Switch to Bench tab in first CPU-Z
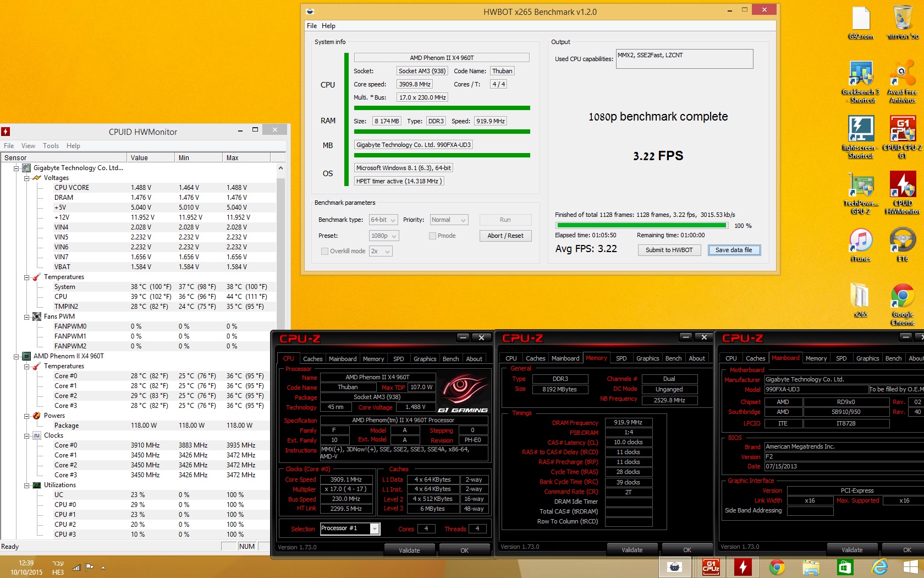The height and width of the screenshot is (578, 924). 450,359
